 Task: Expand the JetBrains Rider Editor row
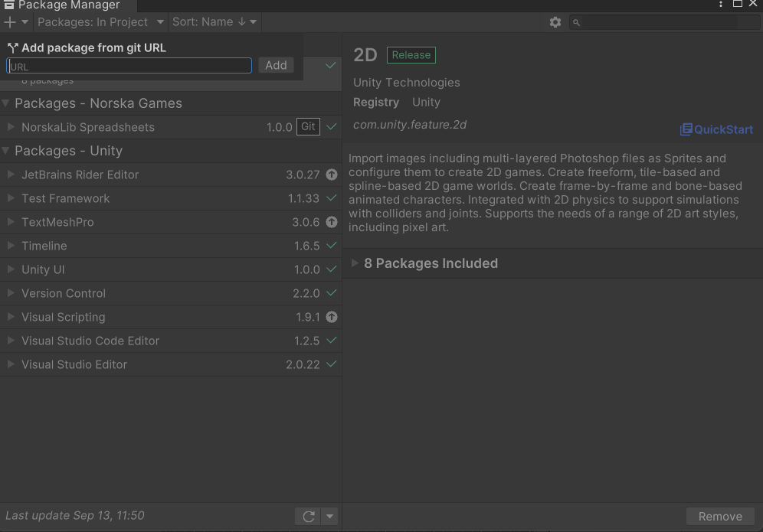(11, 174)
